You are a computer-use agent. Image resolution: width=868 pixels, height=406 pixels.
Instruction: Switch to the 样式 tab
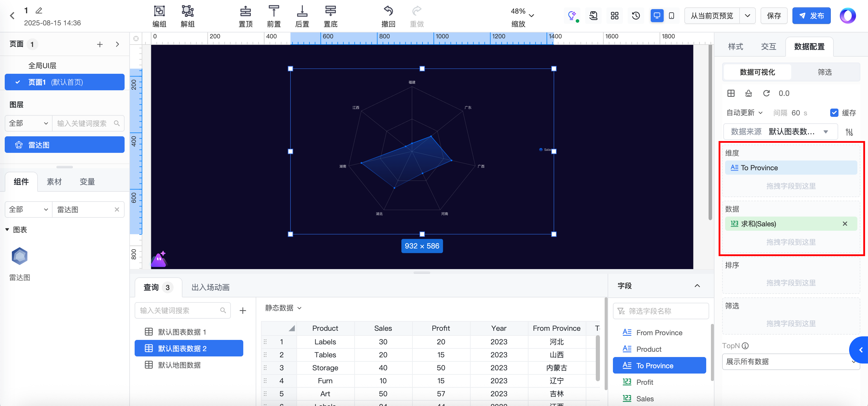[x=735, y=47]
